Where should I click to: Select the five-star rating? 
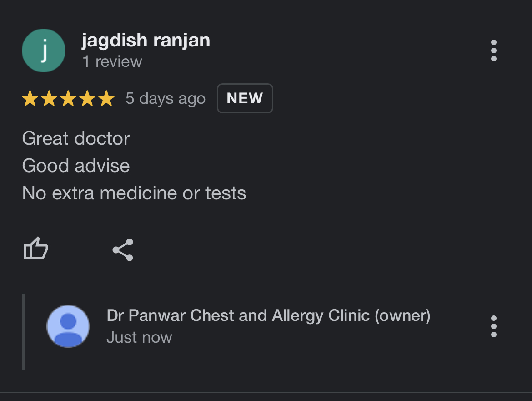tap(68, 98)
